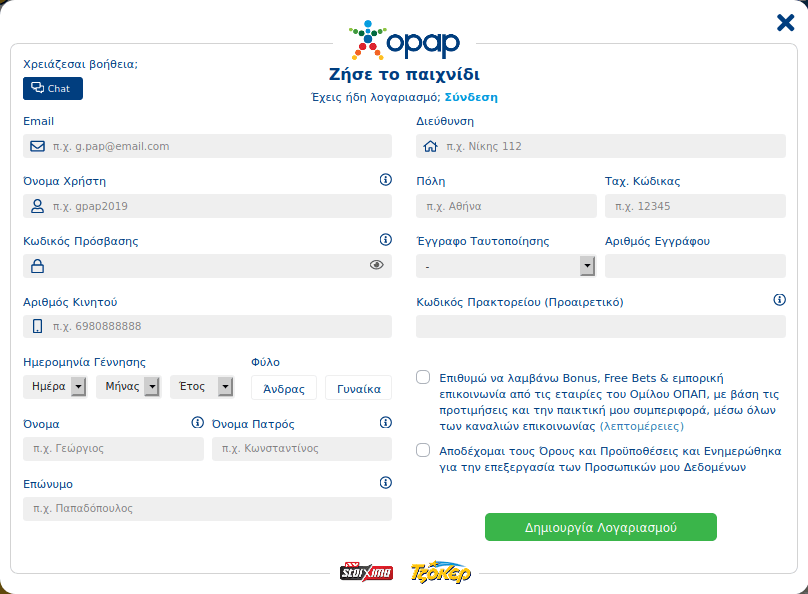The height and width of the screenshot is (594, 808).
Task: Focus the Όνομα first name field
Action: point(113,449)
